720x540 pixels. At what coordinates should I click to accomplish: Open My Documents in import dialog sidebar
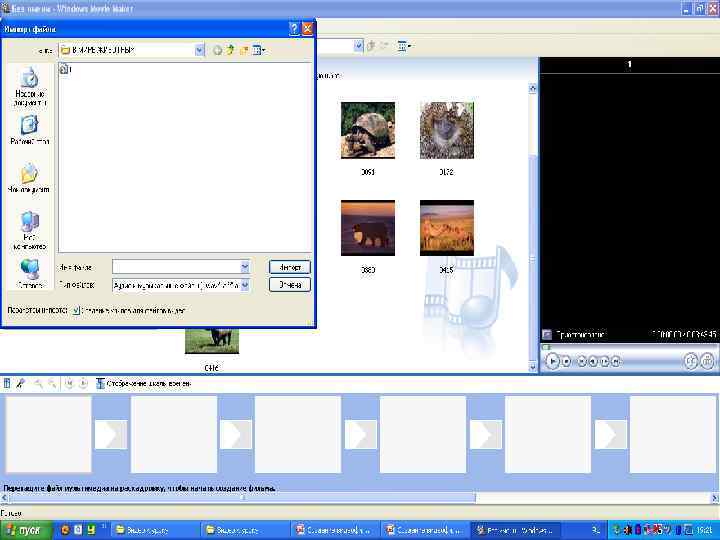pos(28,178)
